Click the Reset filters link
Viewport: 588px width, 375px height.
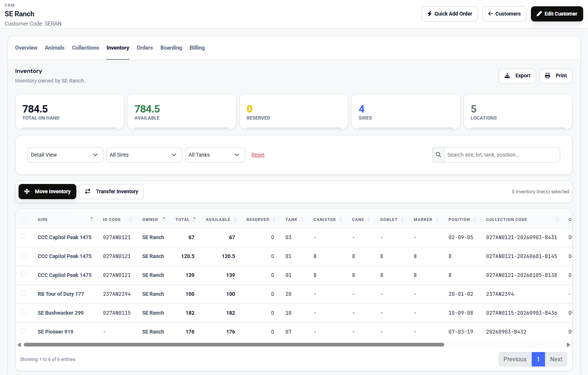click(258, 155)
